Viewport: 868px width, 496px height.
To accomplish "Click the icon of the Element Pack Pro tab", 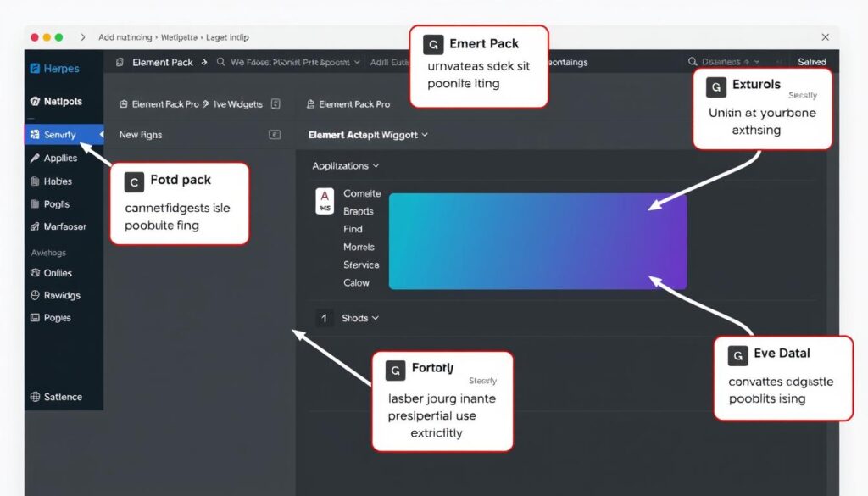I will (310, 104).
